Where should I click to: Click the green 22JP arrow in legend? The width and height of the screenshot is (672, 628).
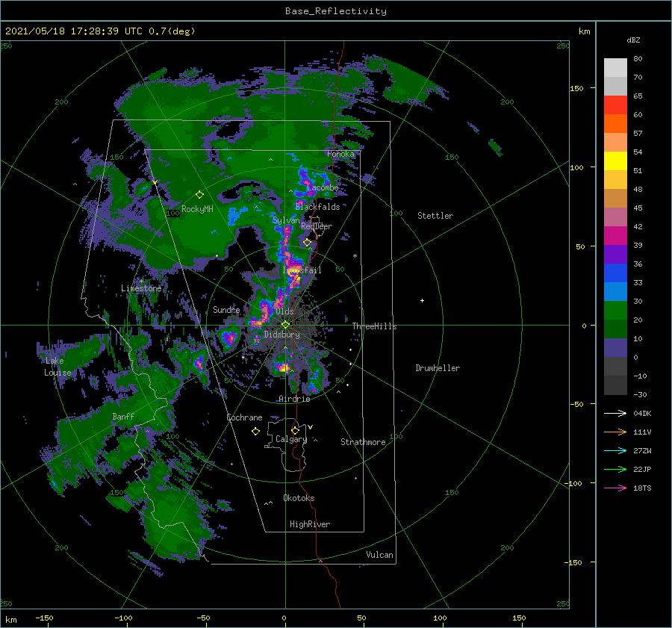tap(615, 470)
